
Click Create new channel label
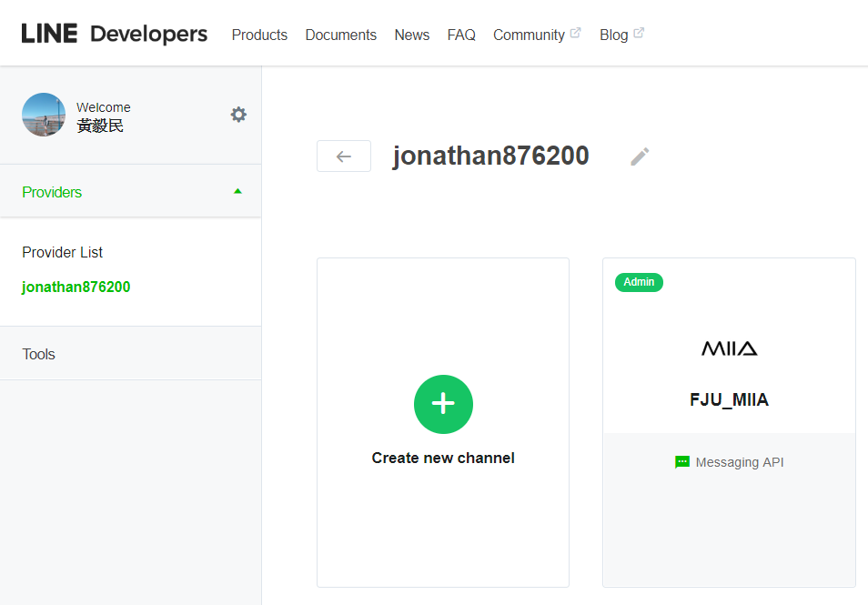pos(443,458)
